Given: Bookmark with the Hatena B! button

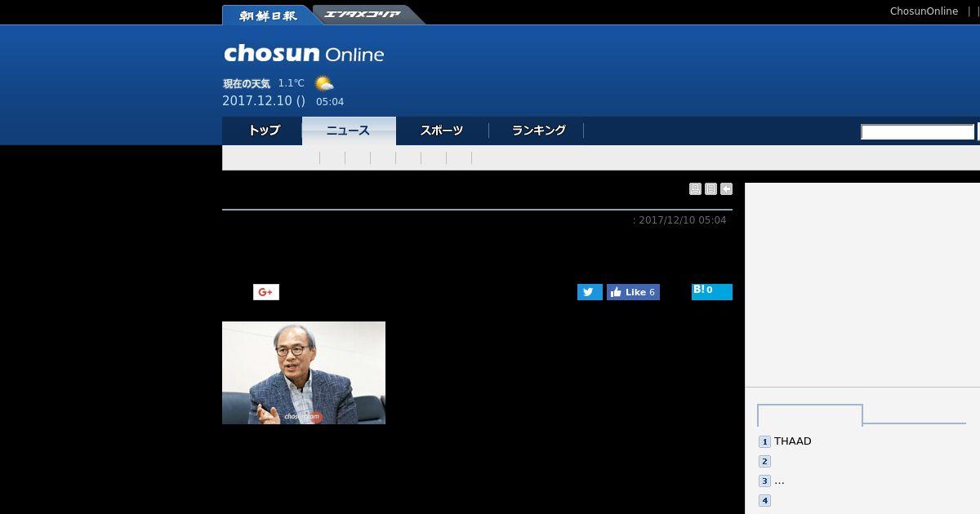Looking at the screenshot, I should click(x=712, y=291).
